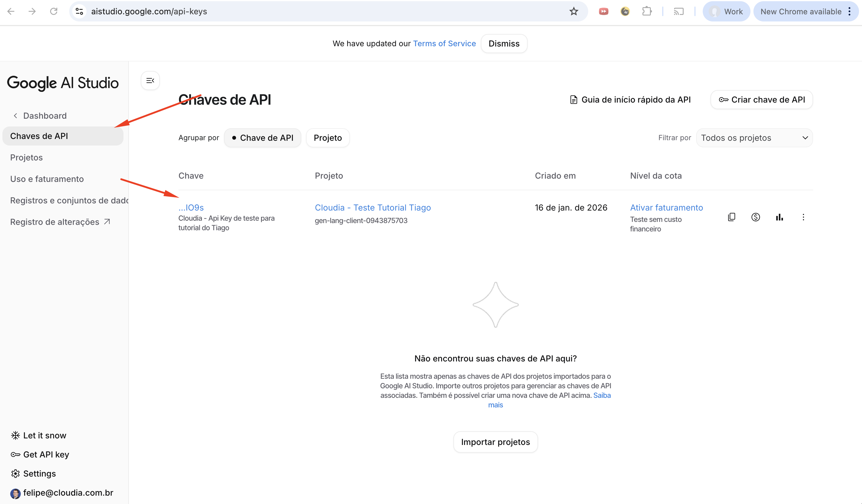Copy the API key with copy icon
Image resolution: width=862 pixels, height=504 pixels.
[732, 217]
